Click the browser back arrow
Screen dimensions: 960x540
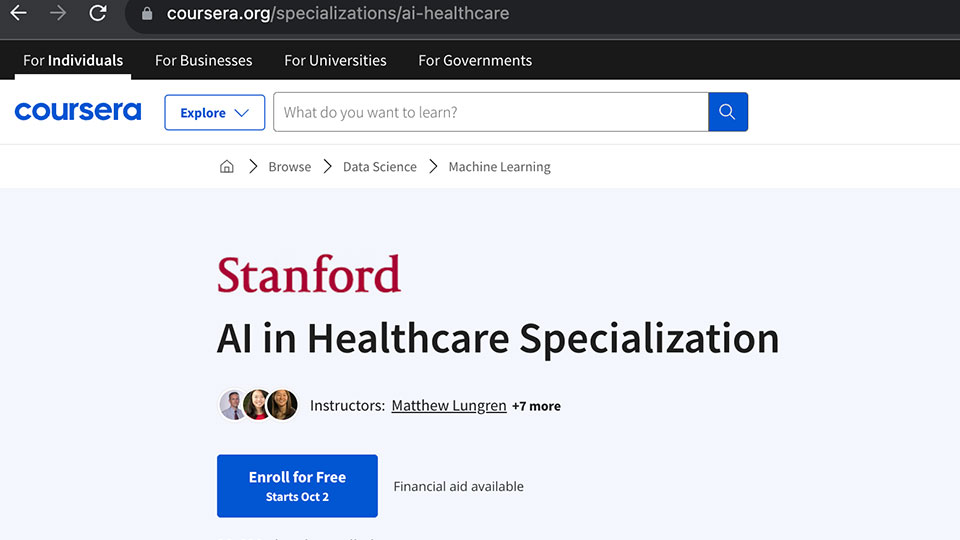click(18, 13)
